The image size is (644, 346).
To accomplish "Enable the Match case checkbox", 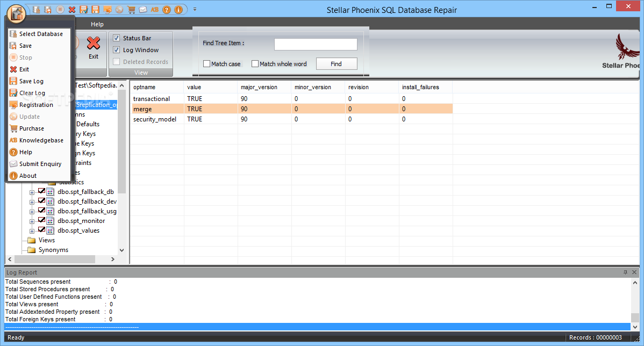I will pyautogui.click(x=206, y=63).
